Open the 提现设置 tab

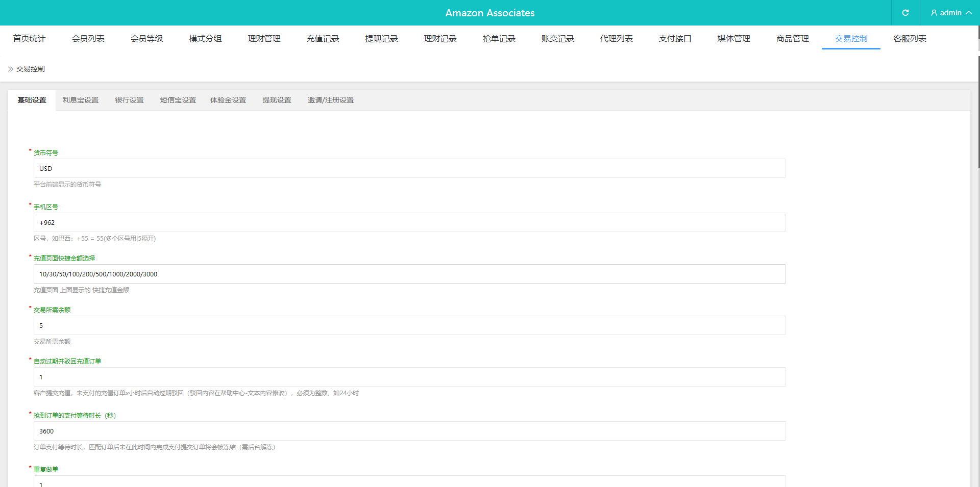pyautogui.click(x=277, y=100)
